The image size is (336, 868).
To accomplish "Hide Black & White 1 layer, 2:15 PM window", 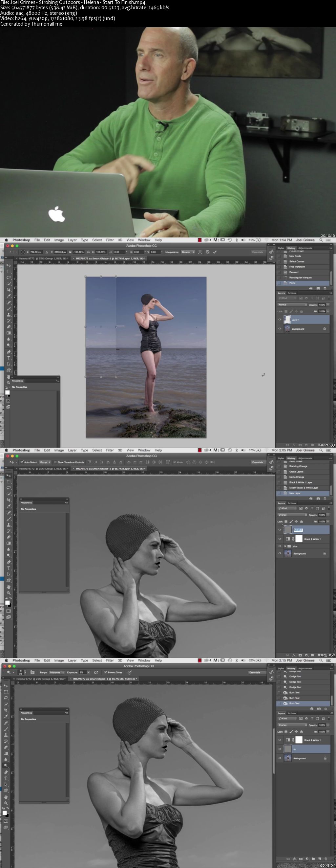I will [280, 740].
